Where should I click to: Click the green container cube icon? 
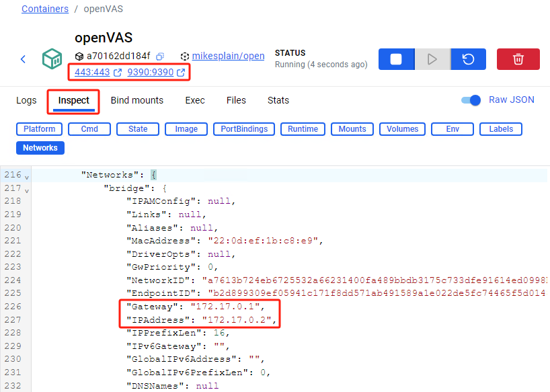pos(52,58)
